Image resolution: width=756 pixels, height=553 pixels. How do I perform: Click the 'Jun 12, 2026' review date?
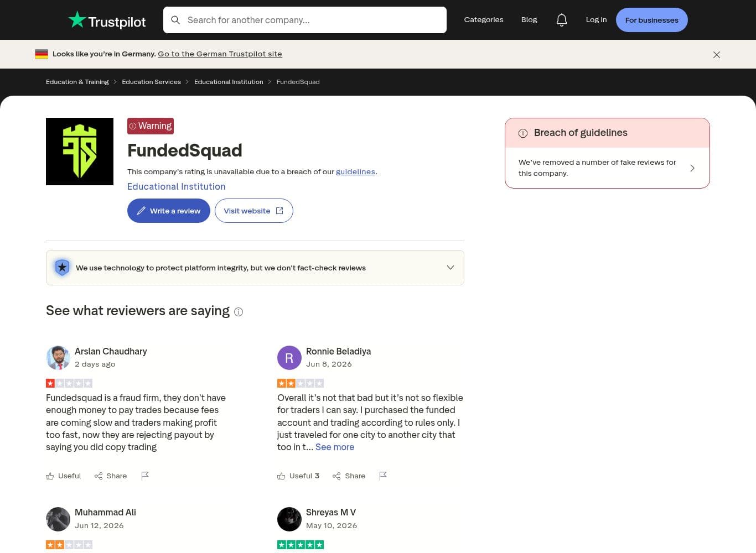pos(99,526)
